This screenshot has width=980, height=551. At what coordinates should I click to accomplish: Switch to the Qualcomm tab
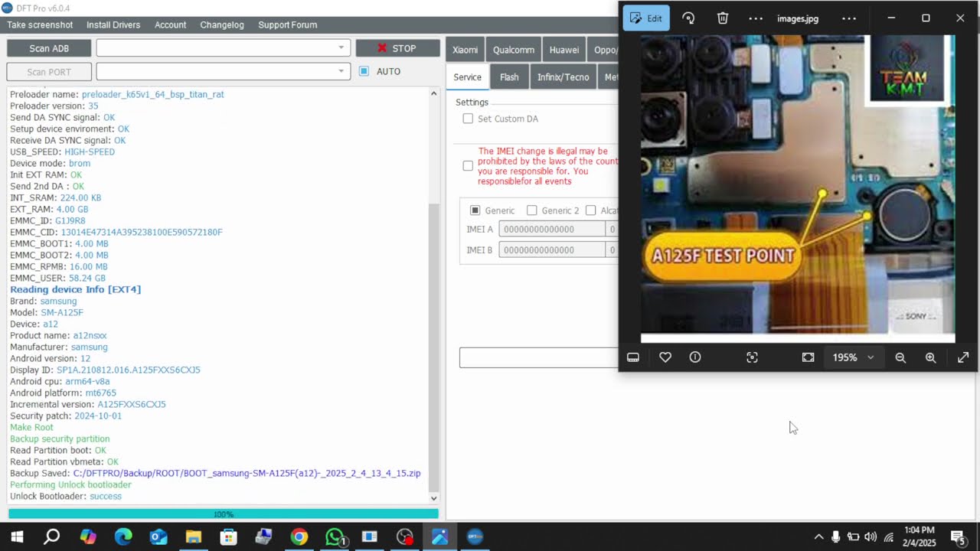point(514,50)
